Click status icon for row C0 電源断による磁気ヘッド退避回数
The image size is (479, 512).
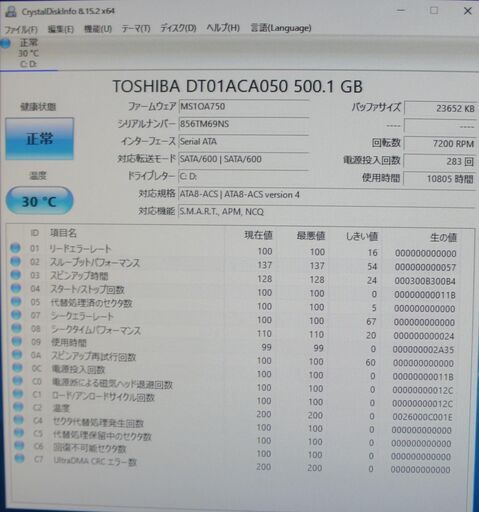[x=18, y=381]
